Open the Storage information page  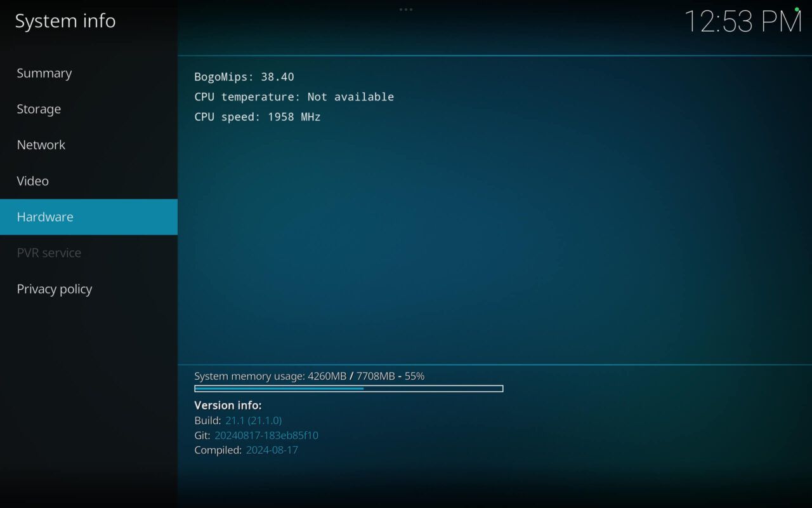tap(39, 109)
